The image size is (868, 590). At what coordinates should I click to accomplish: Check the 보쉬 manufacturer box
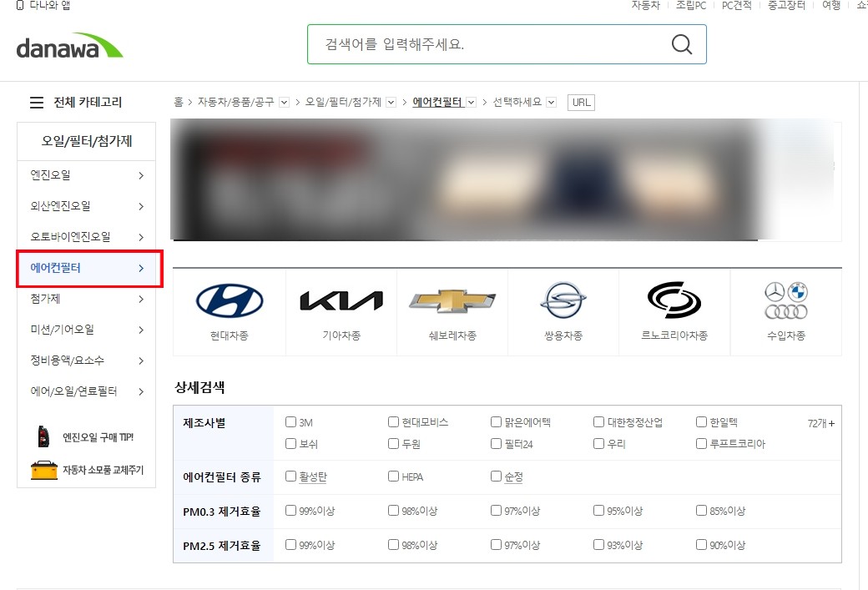click(x=290, y=443)
